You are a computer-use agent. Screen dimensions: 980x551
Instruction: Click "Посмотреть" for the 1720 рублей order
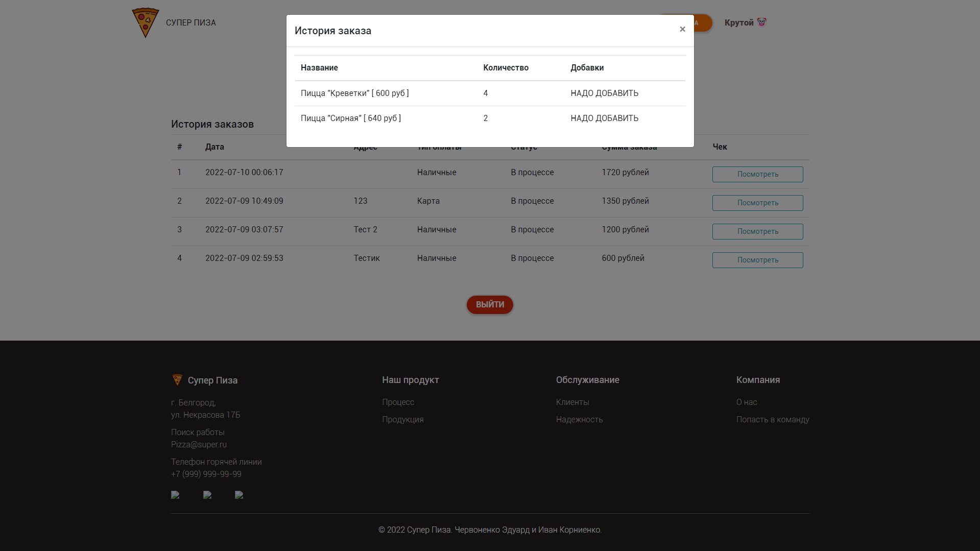(x=757, y=174)
